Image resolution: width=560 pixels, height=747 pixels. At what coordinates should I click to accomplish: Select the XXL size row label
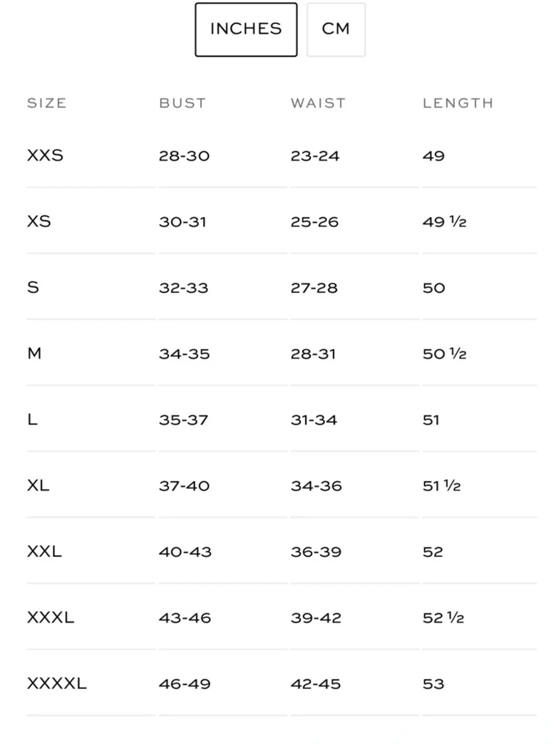coord(44,551)
